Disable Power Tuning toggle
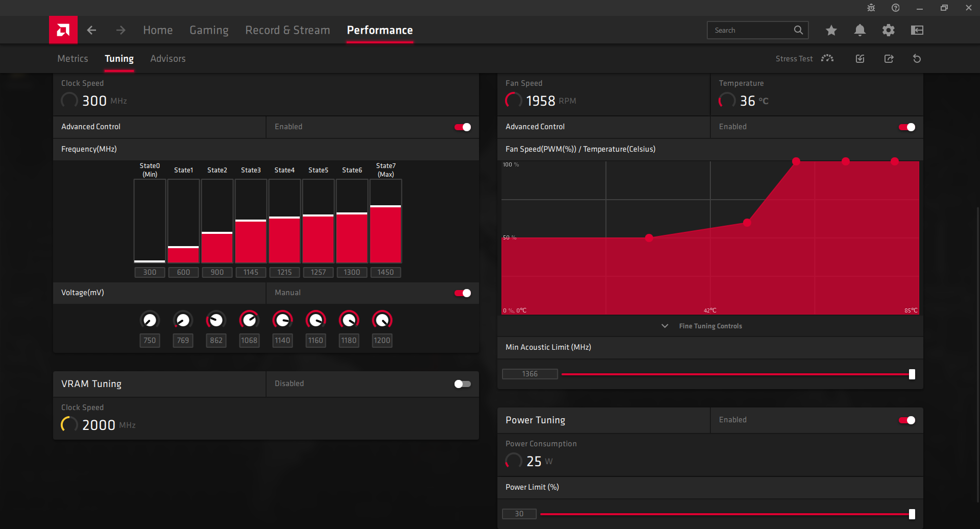Image resolution: width=980 pixels, height=529 pixels. [x=907, y=420]
